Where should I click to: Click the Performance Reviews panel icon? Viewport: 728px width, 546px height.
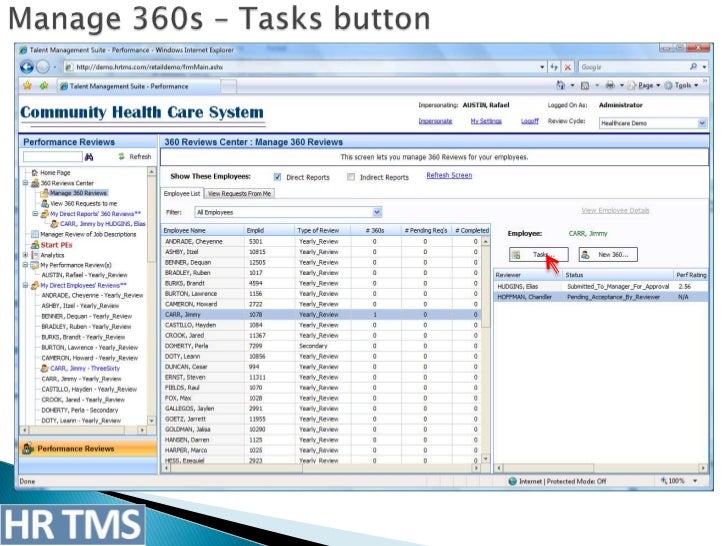[x=28, y=448]
